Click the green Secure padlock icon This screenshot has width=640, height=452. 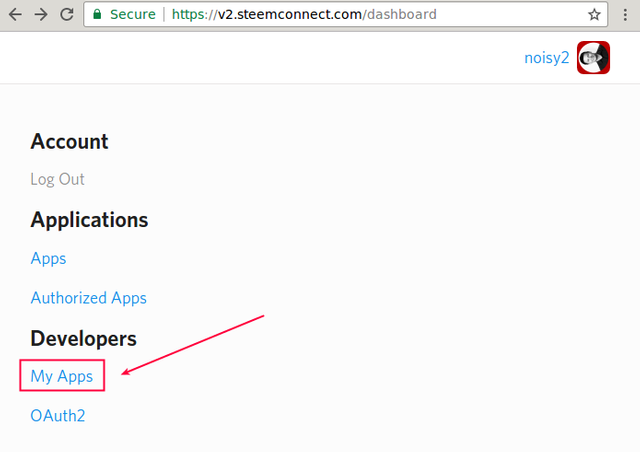tap(97, 14)
